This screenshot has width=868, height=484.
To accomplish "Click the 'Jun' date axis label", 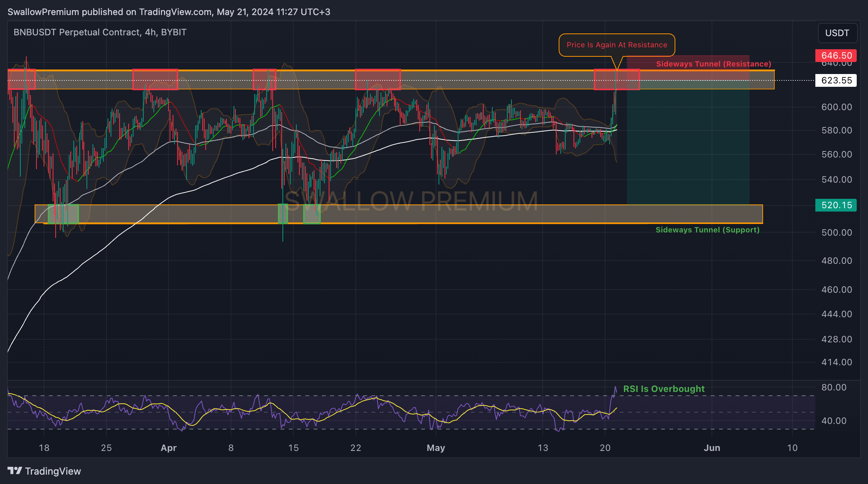I will click(712, 448).
